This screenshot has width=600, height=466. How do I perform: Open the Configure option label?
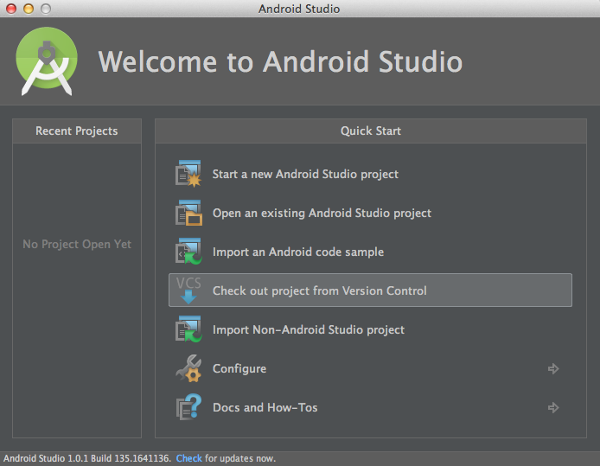[x=240, y=369]
